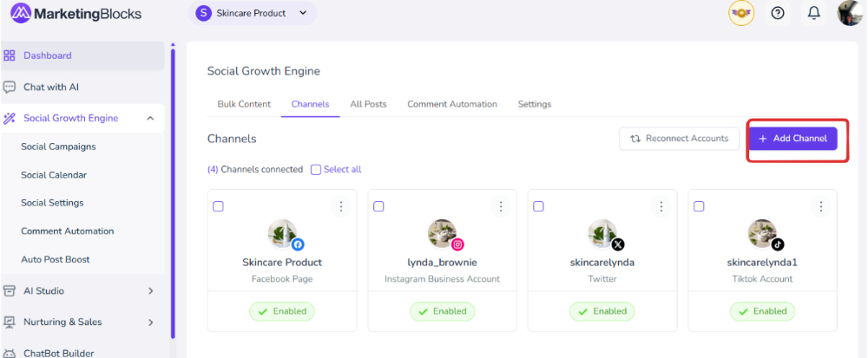The width and height of the screenshot is (868, 358).
Task: Open the notifications bell
Action: coord(813,13)
